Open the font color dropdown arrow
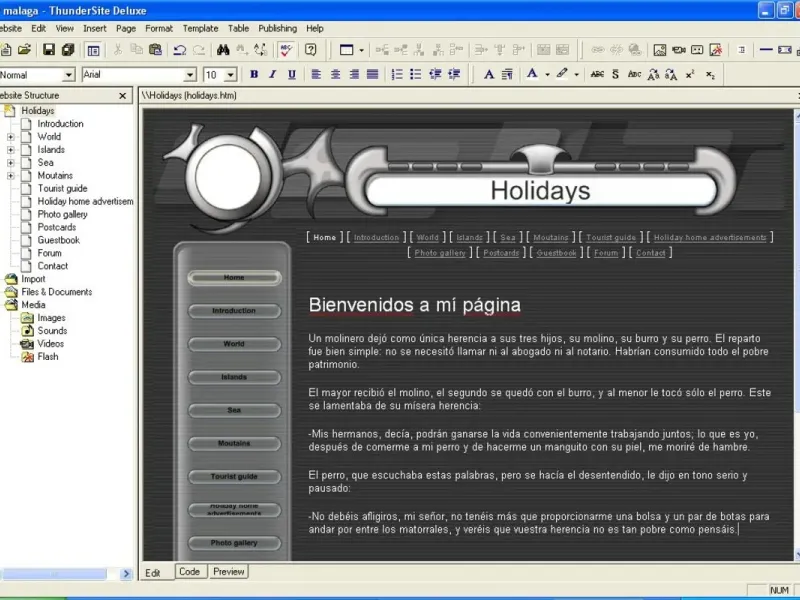 pyautogui.click(x=547, y=75)
